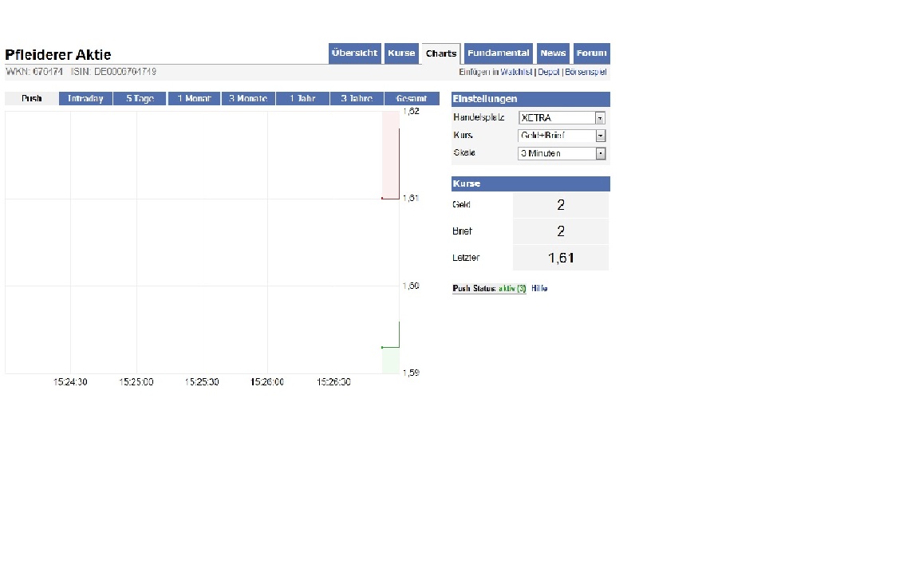Select the Push chart period

click(32, 98)
